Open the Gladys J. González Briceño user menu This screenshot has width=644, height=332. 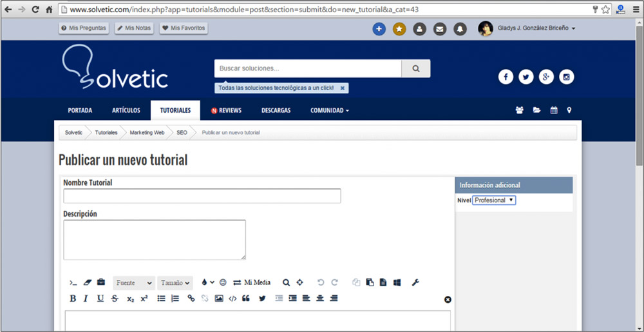pos(536,28)
